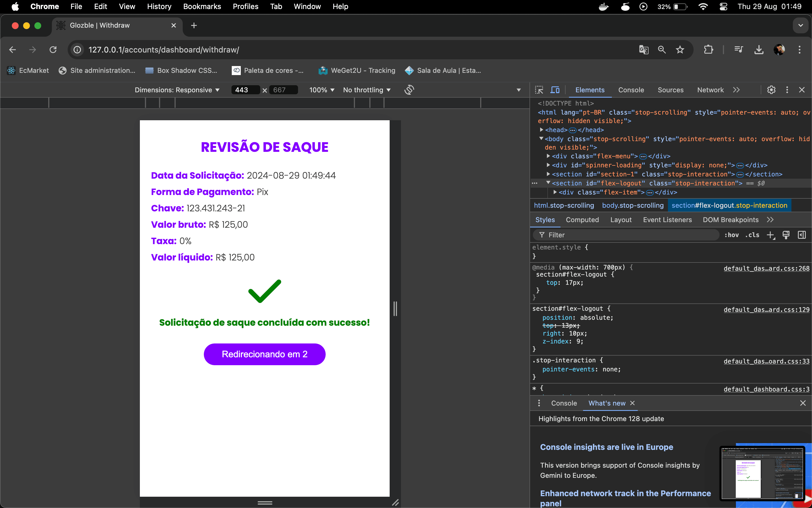Screen dimensions: 812x508
Task: Open Console insights are live in Europe link
Action: coord(606,447)
